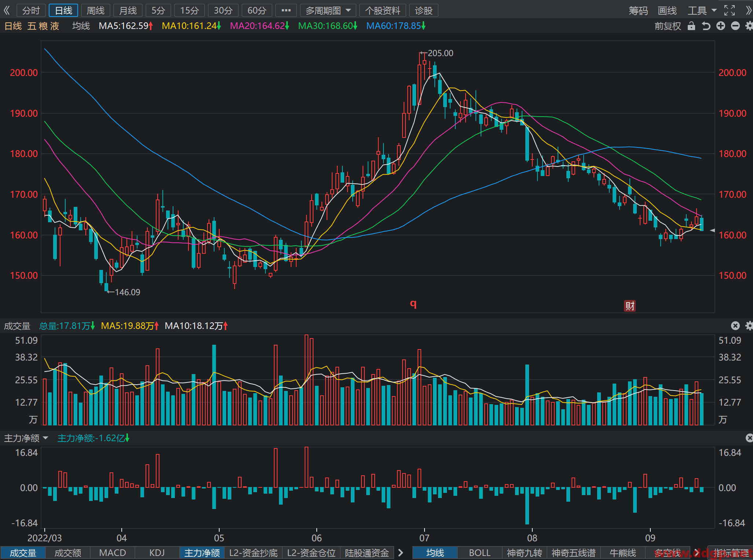Select the KDJ sub-indicator tab
Image resolution: width=753 pixels, height=560 pixels.
tap(157, 553)
